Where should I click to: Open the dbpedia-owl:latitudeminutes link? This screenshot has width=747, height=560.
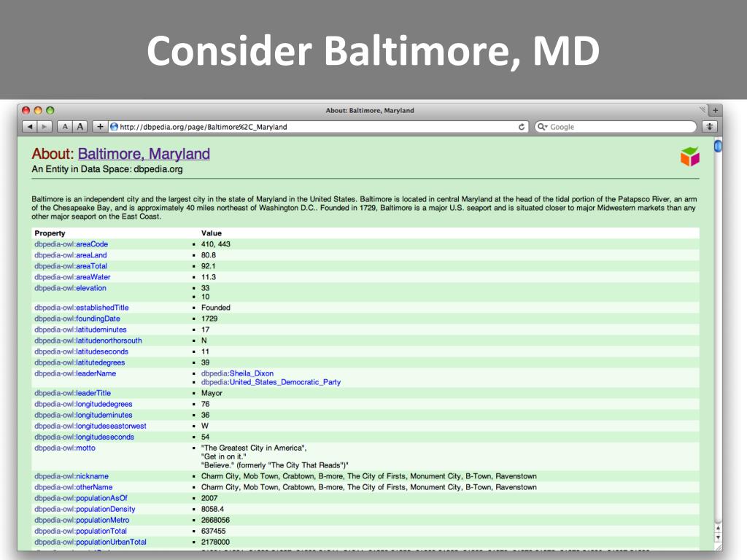pyautogui.click(x=80, y=330)
